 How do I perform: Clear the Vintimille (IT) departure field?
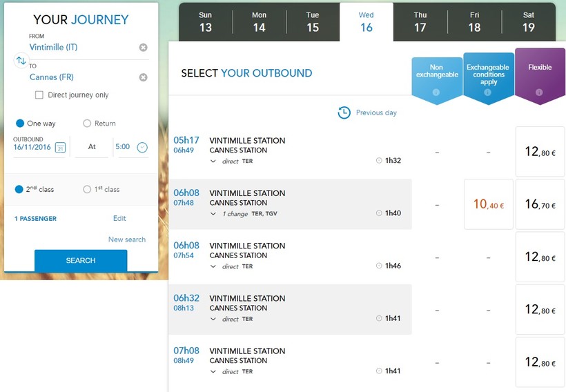143,48
